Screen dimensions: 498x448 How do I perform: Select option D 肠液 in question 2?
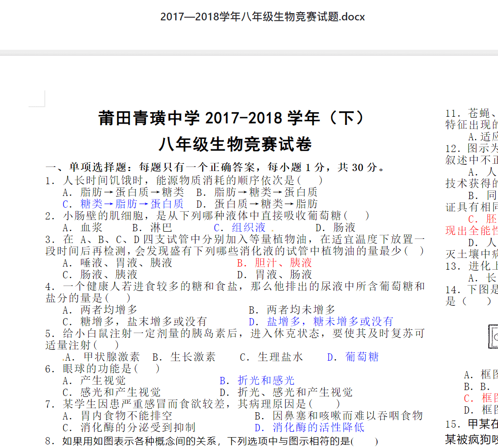coord(335,227)
